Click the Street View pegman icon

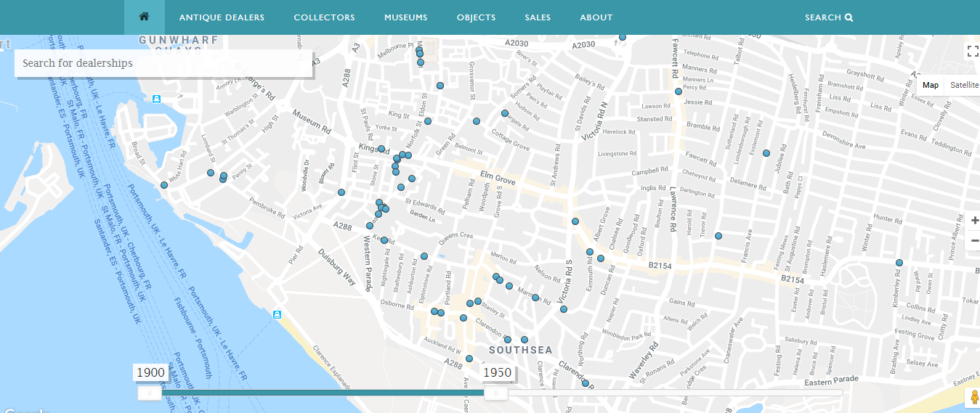pyautogui.click(x=972, y=398)
